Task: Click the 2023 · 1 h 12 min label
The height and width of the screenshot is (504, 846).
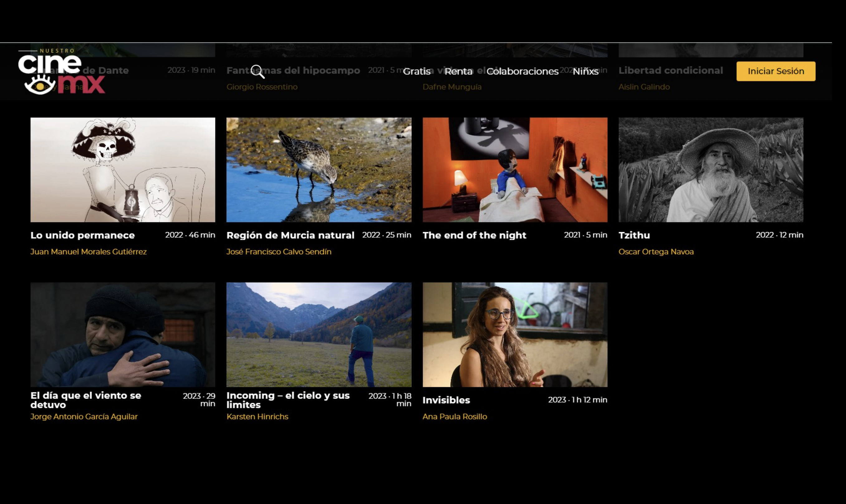Action: click(578, 400)
